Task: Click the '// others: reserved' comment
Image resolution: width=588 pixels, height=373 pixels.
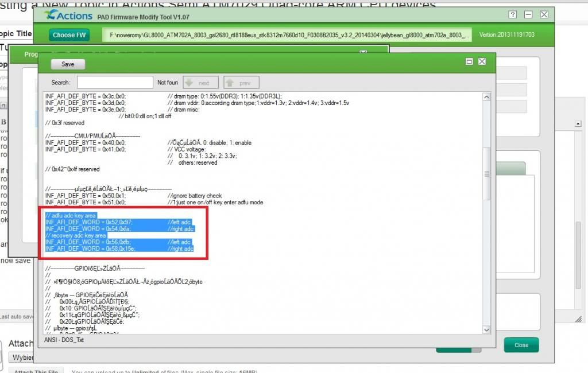Action: 192,163
